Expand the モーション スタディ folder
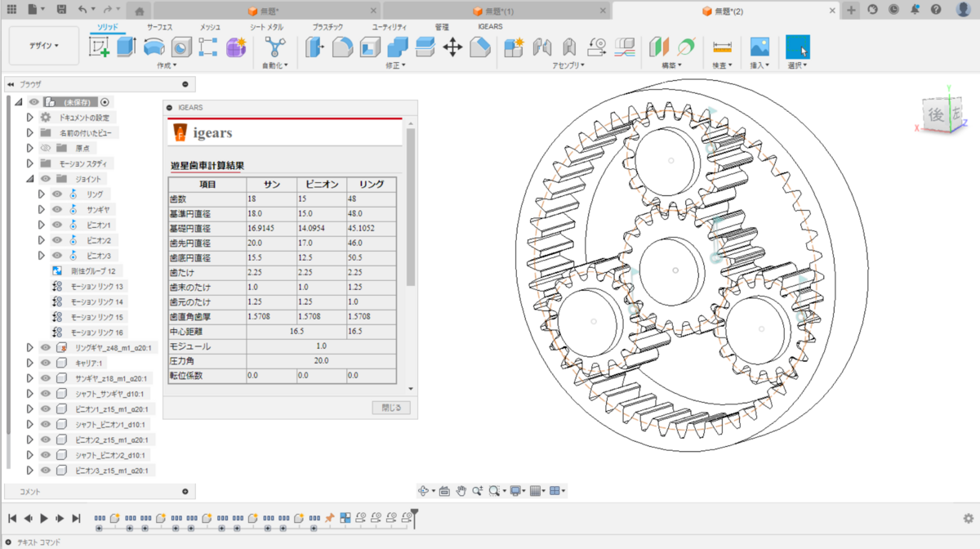Screen dimensions: 980x549 [x=30, y=163]
